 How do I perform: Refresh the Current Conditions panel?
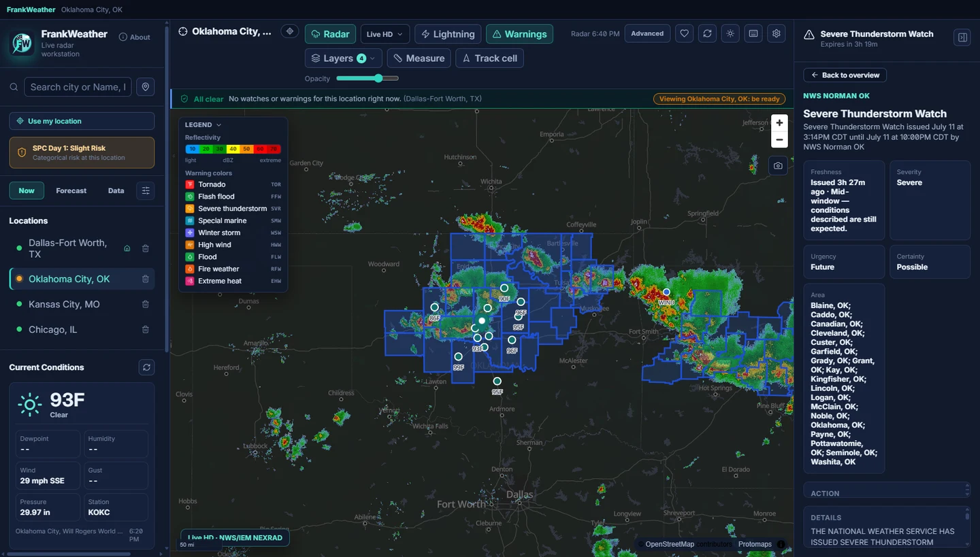pyautogui.click(x=146, y=367)
